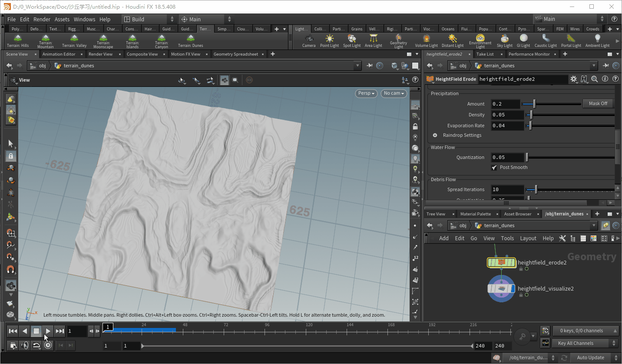The height and width of the screenshot is (364, 622).
Task: Jump to the last frame
Action: tap(60, 331)
